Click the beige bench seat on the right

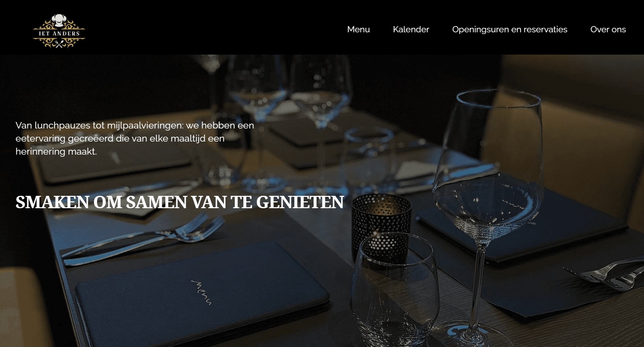click(567, 137)
